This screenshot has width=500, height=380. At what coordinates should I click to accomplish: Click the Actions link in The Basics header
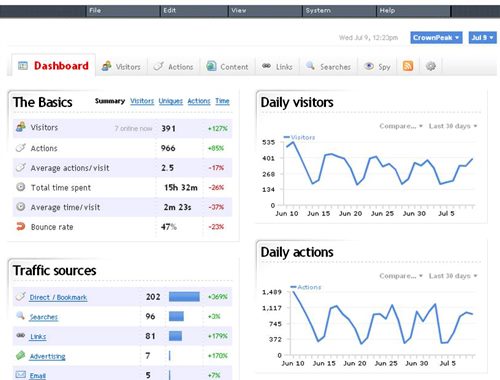(199, 101)
